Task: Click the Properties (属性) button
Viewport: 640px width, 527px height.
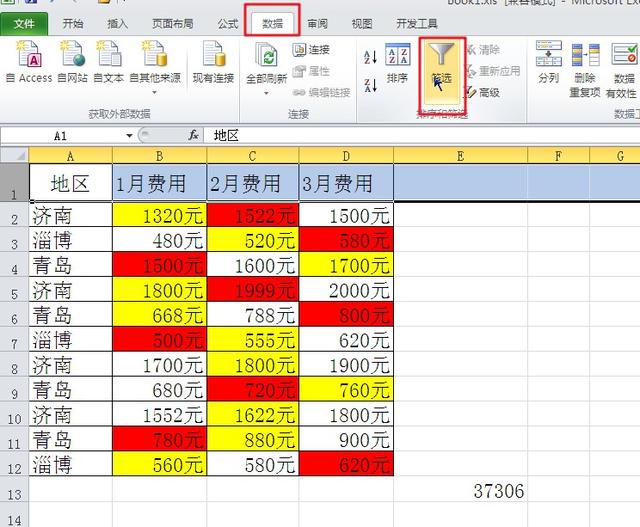Action: [311, 71]
